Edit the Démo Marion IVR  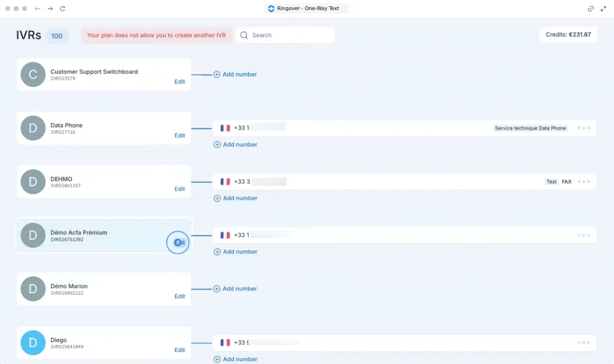[180, 296]
